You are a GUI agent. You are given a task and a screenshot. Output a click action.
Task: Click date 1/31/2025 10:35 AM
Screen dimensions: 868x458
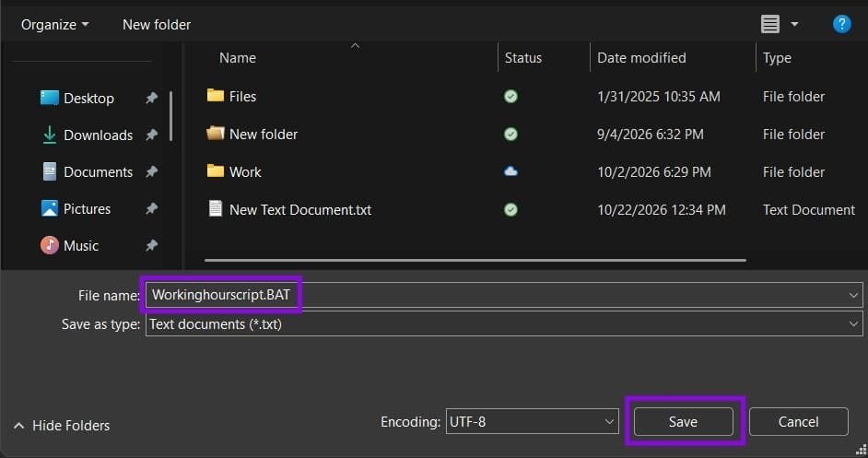tap(659, 97)
